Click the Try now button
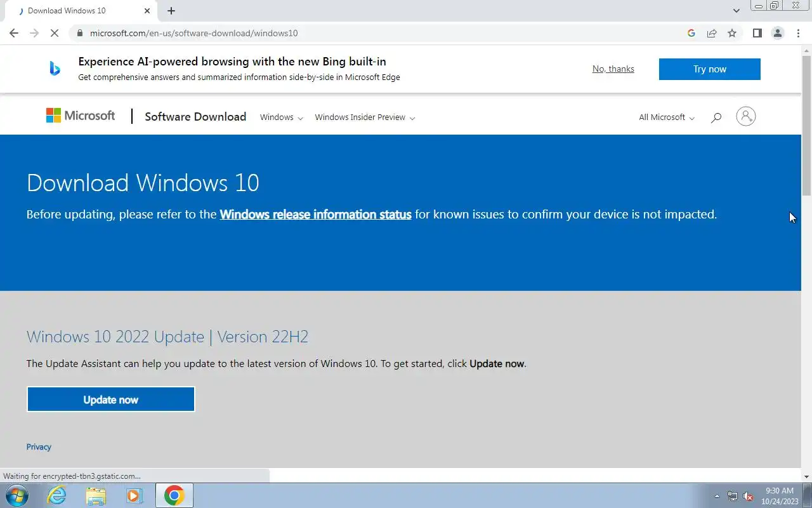This screenshot has width=812, height=508. pos(709,69)
